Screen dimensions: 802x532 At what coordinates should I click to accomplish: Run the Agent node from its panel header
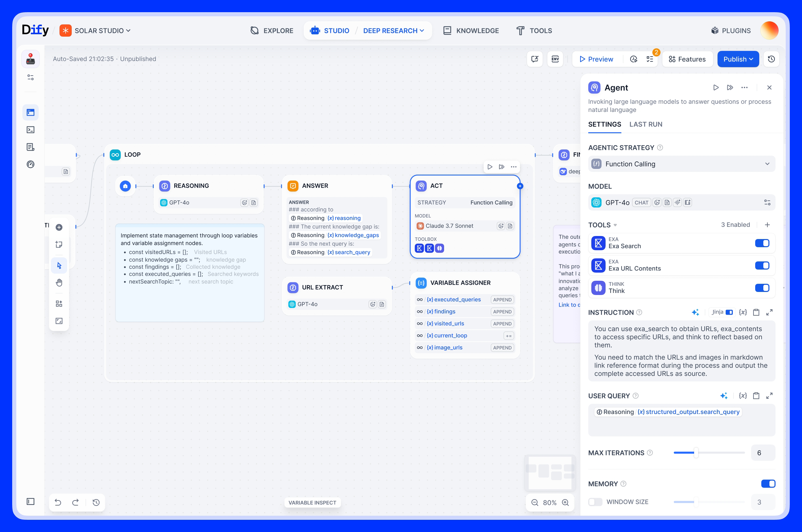716,87
